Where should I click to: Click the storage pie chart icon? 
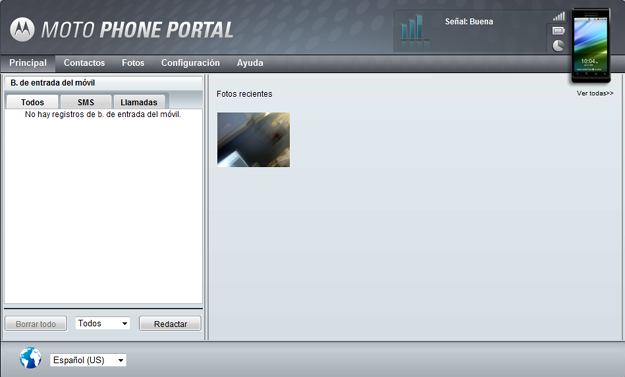(x=558, y=45)
